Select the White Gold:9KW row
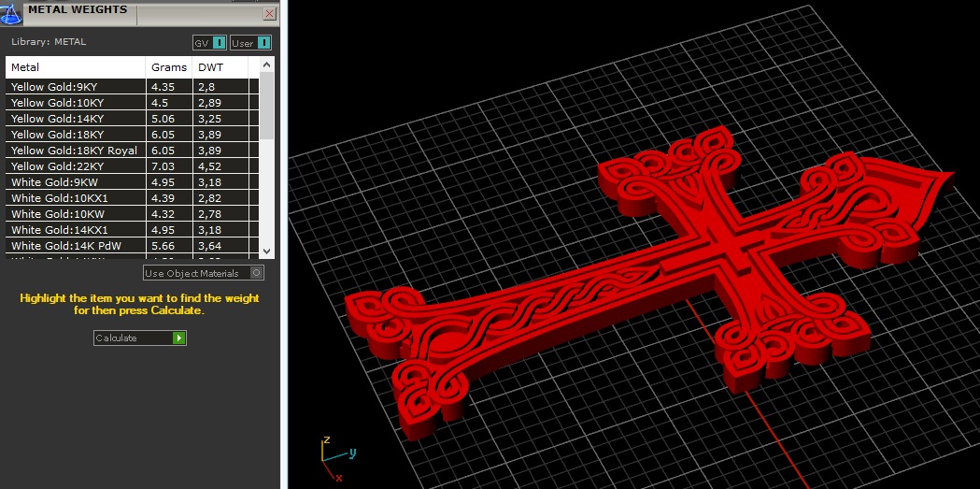The height and width of the screenshot is (489, 980). tap(132, 182)
